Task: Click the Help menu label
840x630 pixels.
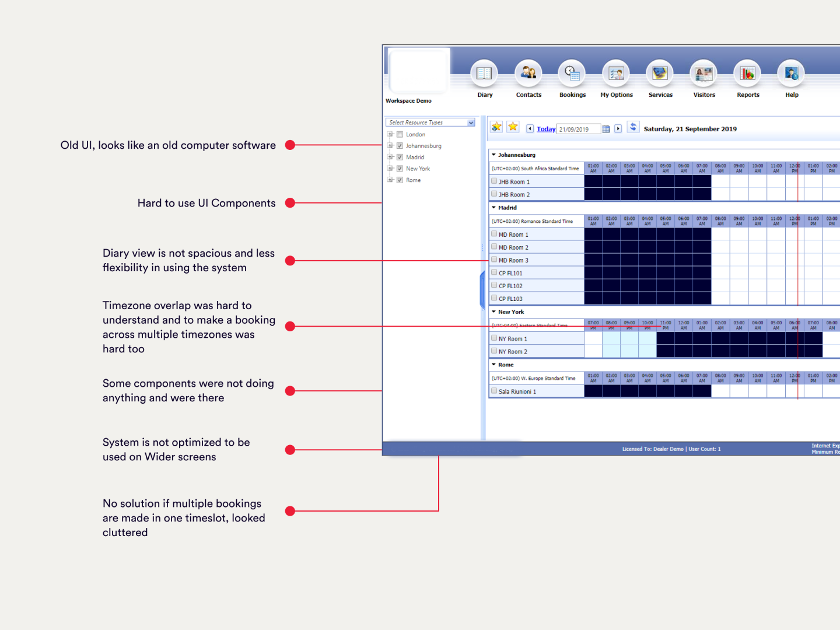Action: pos(792,94)
